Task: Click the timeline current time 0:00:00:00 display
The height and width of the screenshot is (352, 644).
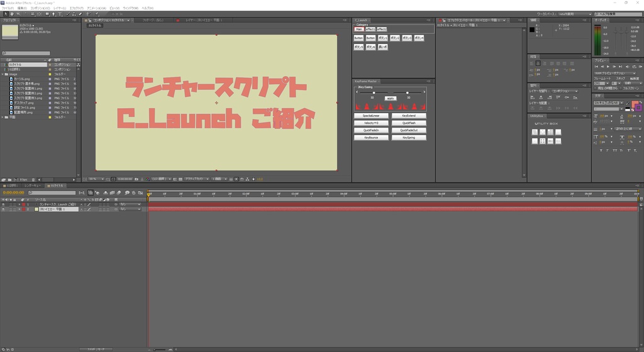Action: tap(14, 193)
